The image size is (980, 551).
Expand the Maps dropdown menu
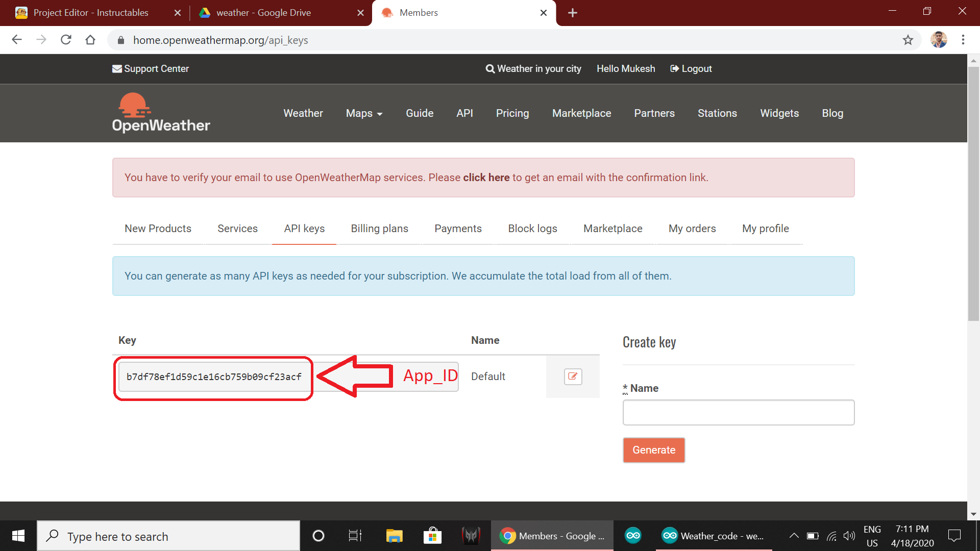[364, 113]
